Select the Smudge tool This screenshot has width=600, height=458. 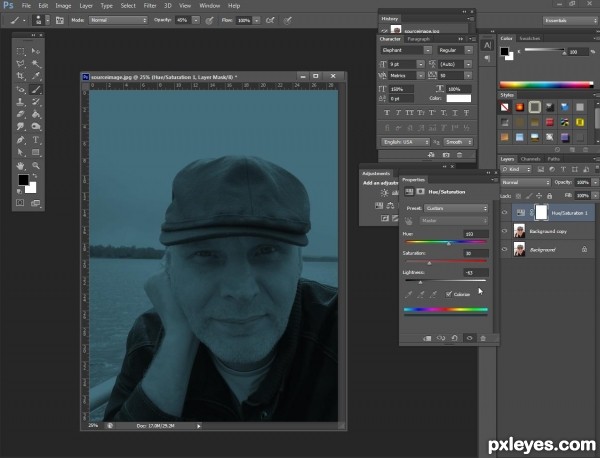tap(21, 126)
